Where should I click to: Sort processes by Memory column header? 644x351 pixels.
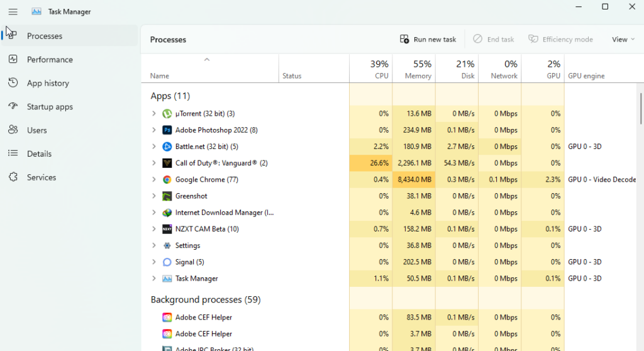pyautogui.click(x=414, y=69)
